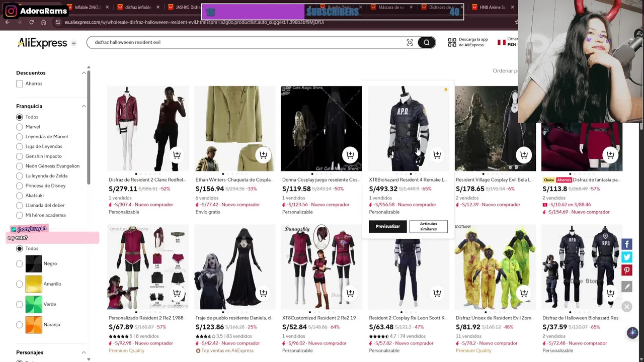Share on Facebook icon
The height and width of the screenshot is (362, 644).
click(x=627, y=244)
